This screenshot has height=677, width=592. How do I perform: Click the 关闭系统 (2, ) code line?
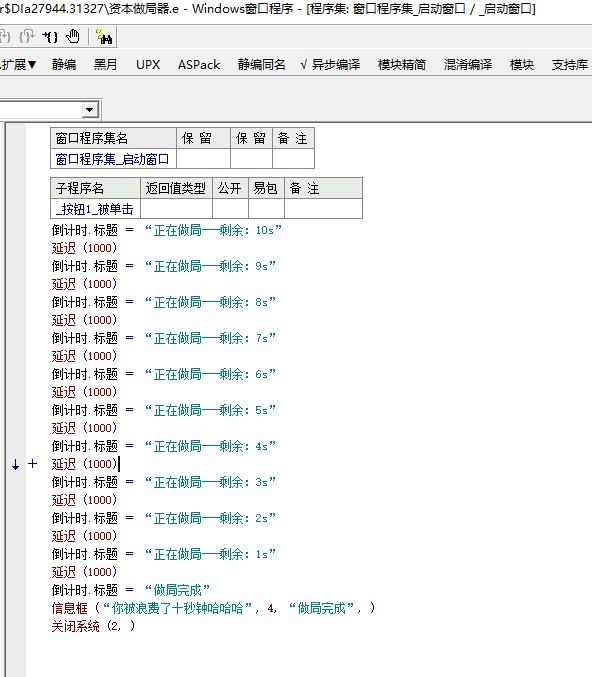tap(93, 626)
